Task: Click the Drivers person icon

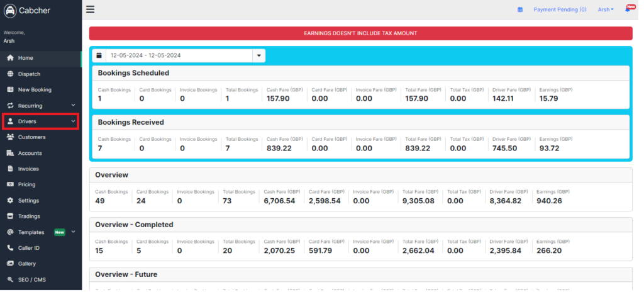Action: coord(11,121)
